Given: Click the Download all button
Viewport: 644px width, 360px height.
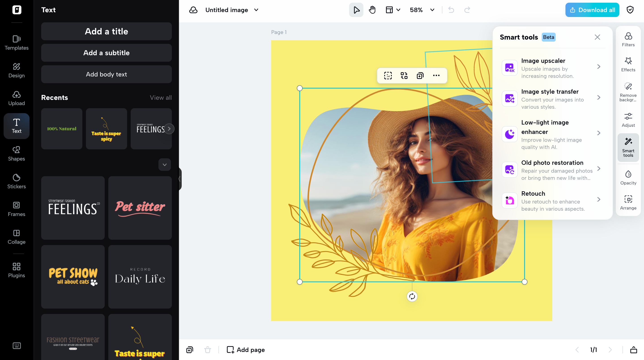Looking at the screenshot, I should [592, 10].
